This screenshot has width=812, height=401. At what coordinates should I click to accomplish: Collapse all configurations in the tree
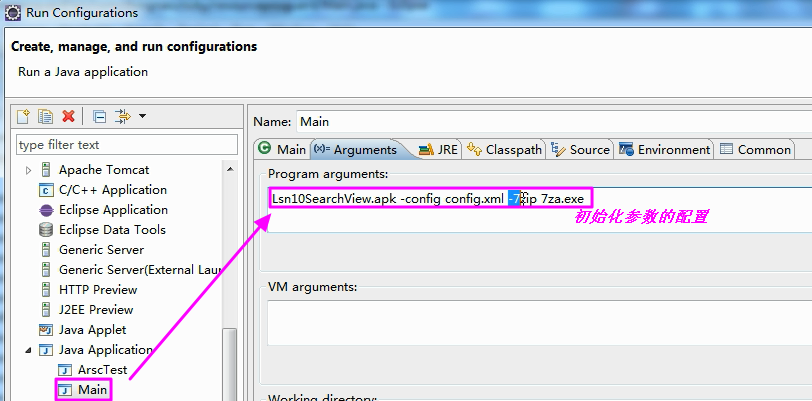tap(99, 117)
